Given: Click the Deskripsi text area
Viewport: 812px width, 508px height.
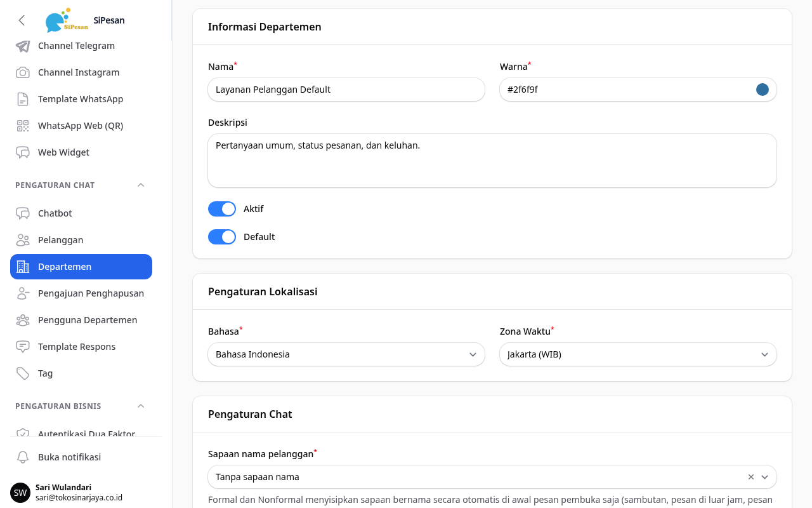Looking at the screenshot, I should click(x=492, y=161).
